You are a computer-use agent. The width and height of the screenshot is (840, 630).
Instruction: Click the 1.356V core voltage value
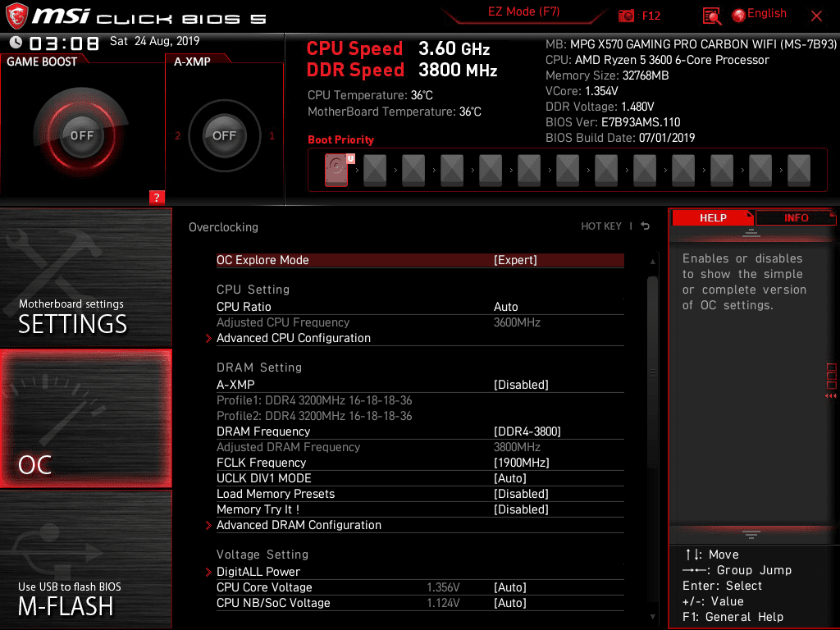(443, 587)
